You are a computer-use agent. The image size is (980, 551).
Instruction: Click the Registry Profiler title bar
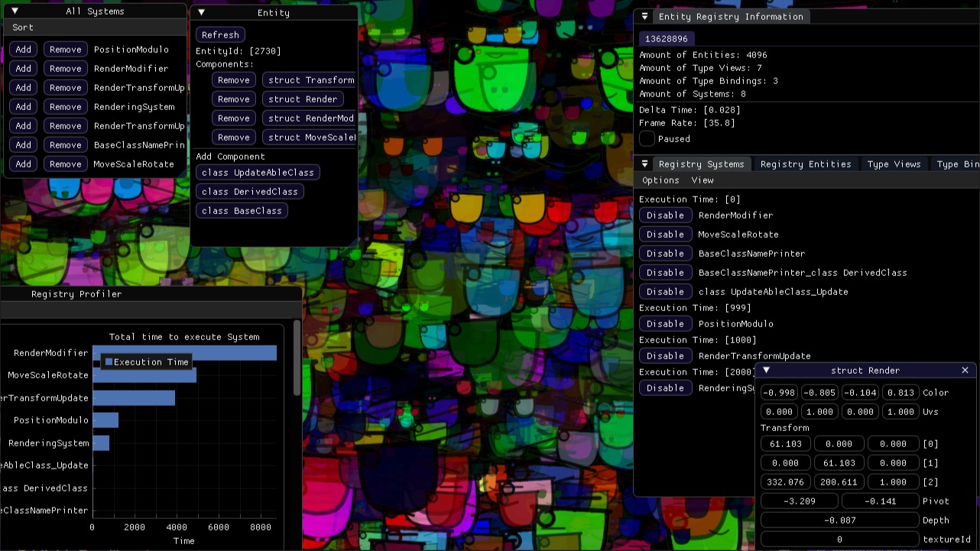[x=151, y=293]
